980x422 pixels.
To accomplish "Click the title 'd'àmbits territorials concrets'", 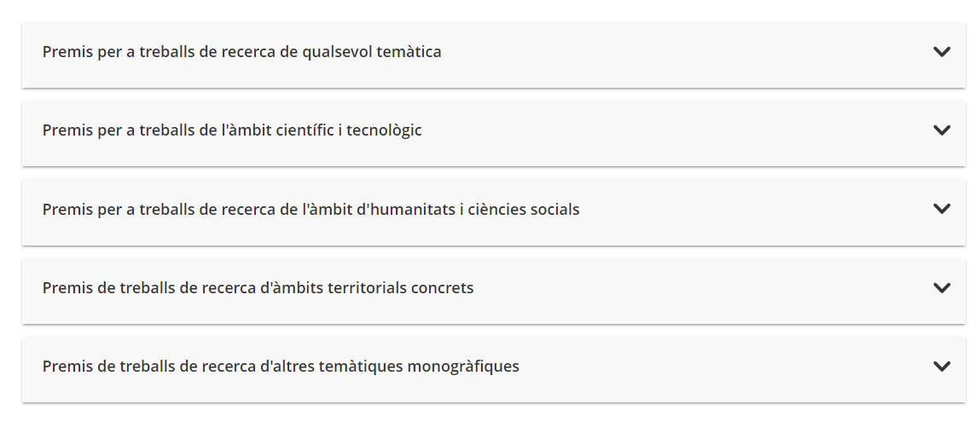I will coord(367,287).
